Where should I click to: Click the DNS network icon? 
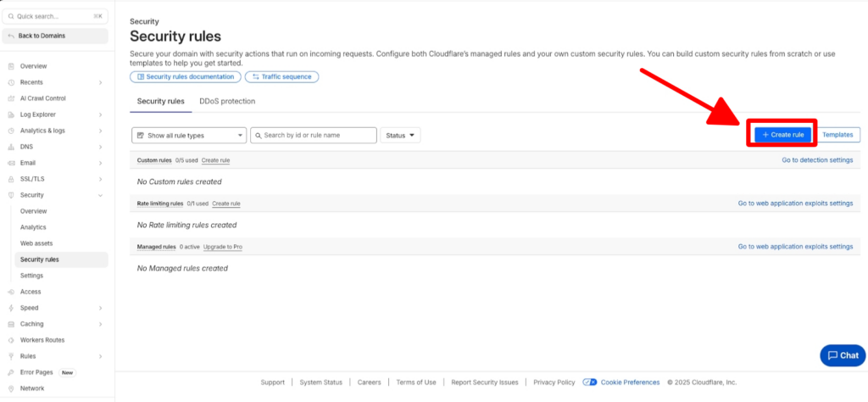point(11,148)
